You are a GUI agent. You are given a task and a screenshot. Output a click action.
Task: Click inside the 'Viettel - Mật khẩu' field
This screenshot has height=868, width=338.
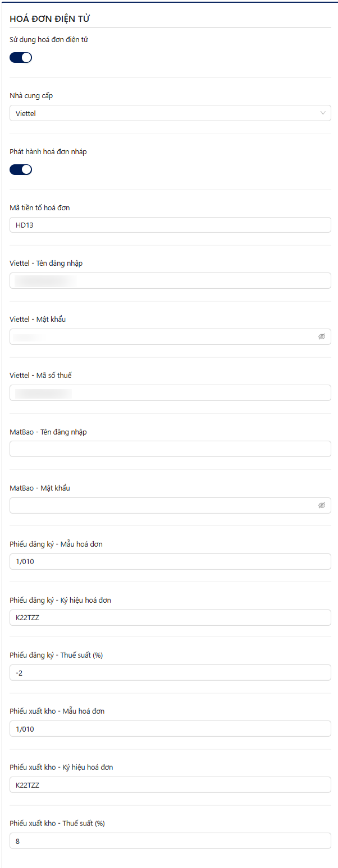click(x=163, y=337)
